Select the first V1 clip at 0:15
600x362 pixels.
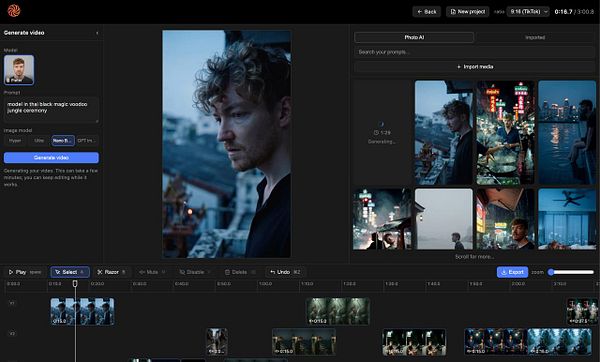point(82,311)
